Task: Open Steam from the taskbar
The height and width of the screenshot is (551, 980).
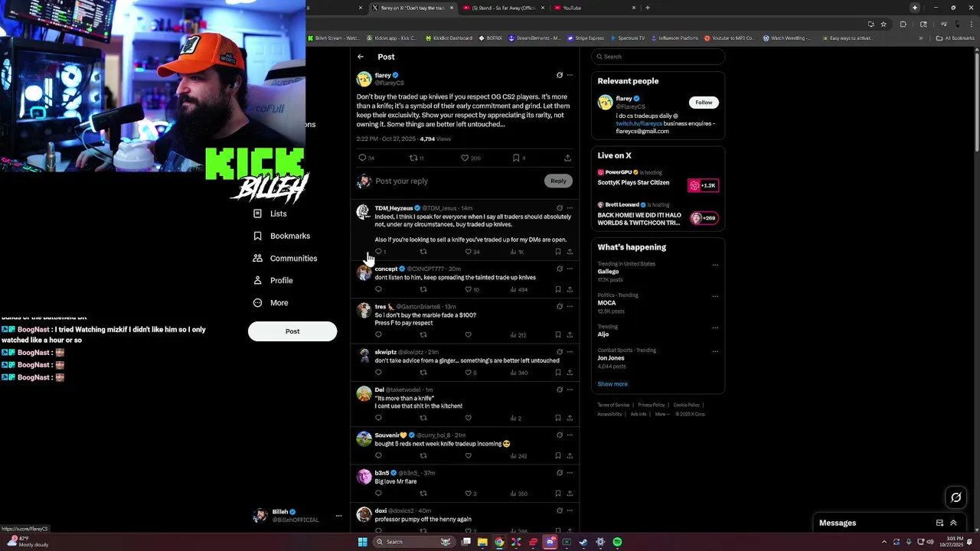Action: coord(583,542)
